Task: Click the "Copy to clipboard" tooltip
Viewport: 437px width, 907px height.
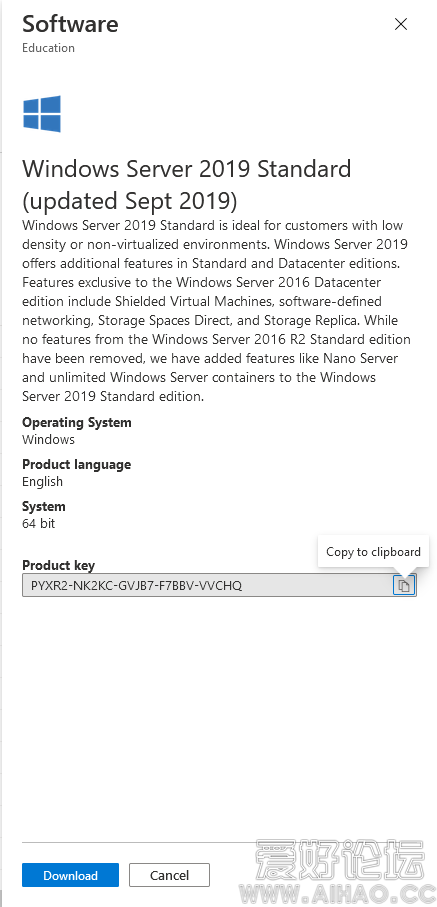Action: pyautogui.click(x=373, y=552)
